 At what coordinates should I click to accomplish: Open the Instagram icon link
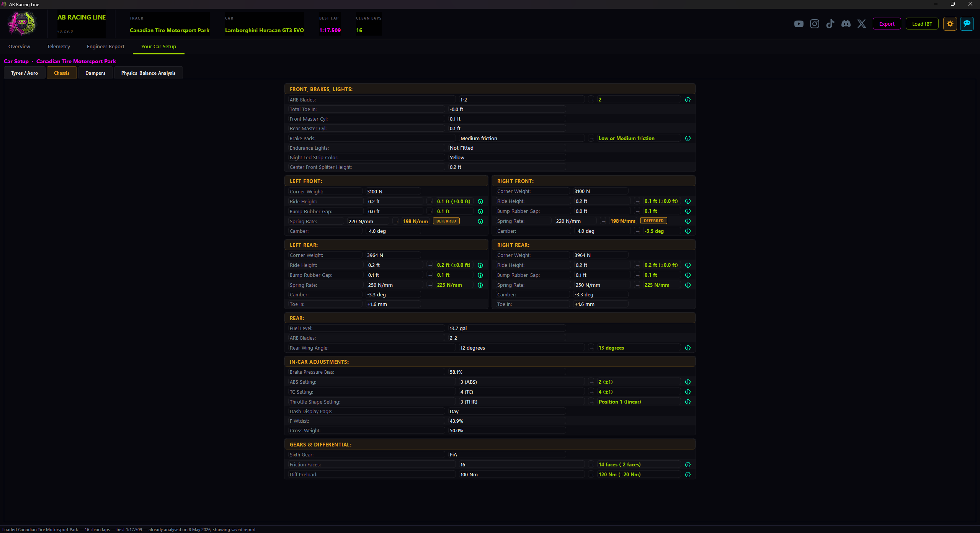point(814,24)
